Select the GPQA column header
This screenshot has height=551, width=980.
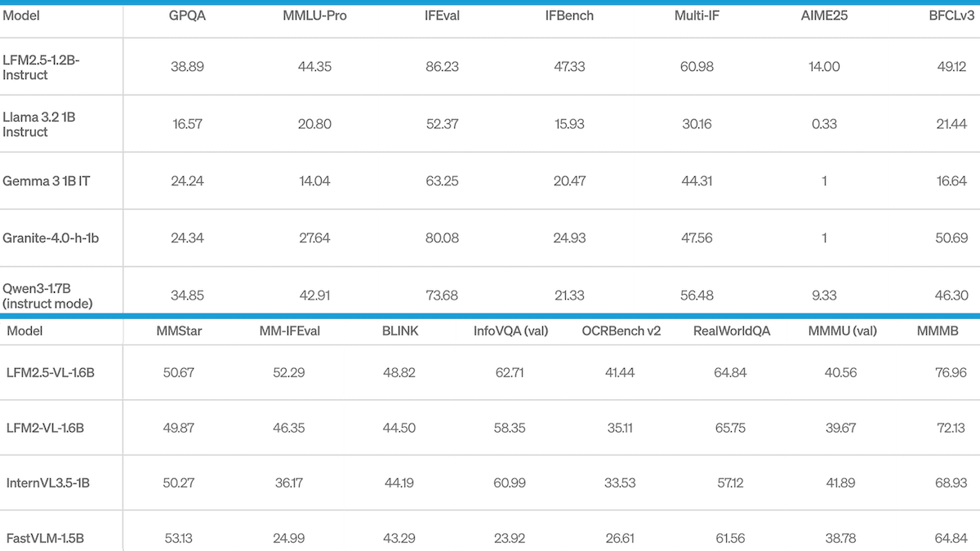click(187, 15)
